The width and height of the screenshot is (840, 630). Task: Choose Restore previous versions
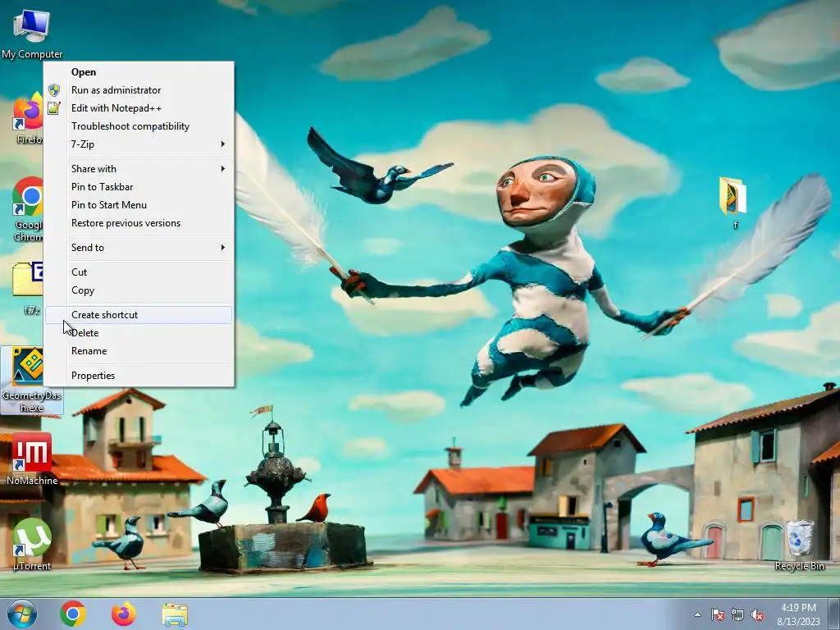(139, 223)
